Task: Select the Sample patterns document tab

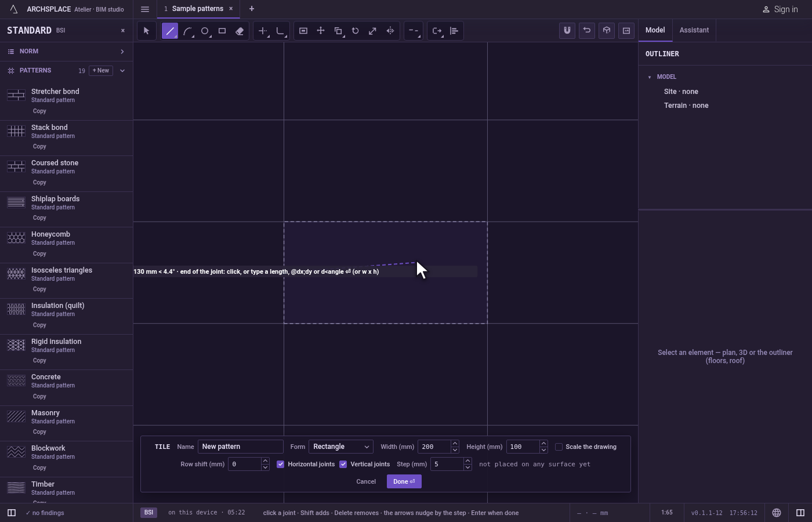Action: tap(197, 9)
